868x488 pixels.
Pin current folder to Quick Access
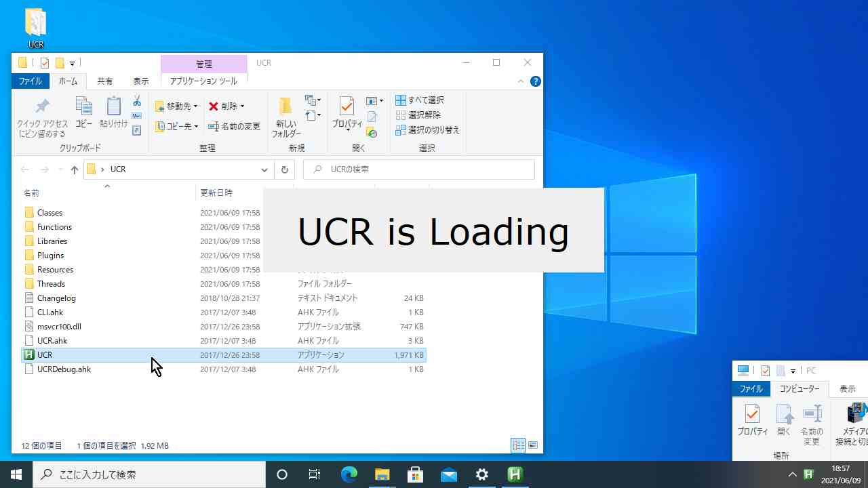pyautogui.click(x=42, y=114)
